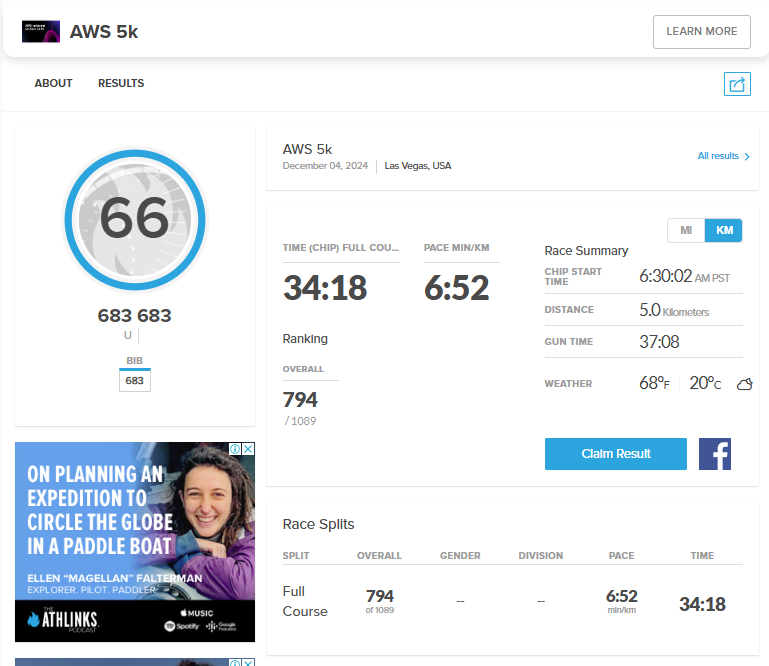Screen dimensions: 769x666
Task: Follow the All results link
Action: (723, 156)
